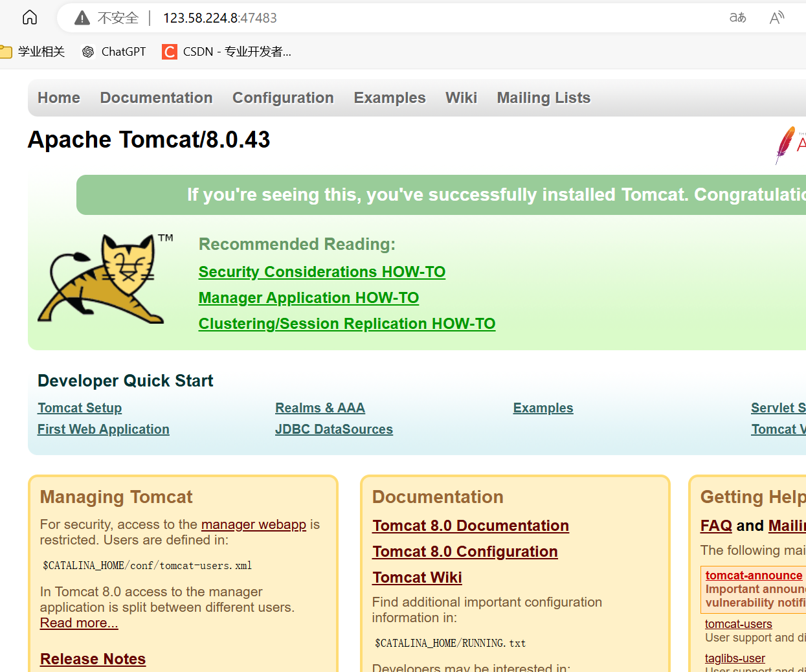This screenshot has height=672, width=806.
Task: Open Tomcat 8.0 Documentation link
Action: coord(471,526)
